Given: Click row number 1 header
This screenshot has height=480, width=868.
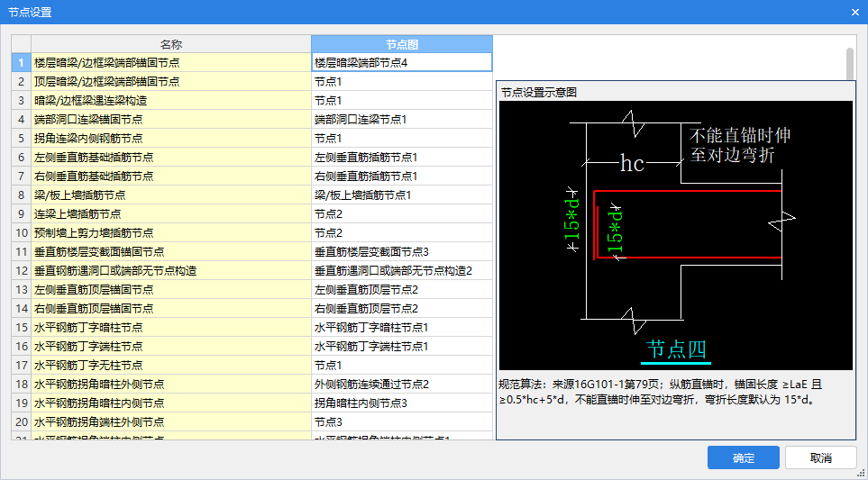Looking at the screenshot, I should (21, 62).
